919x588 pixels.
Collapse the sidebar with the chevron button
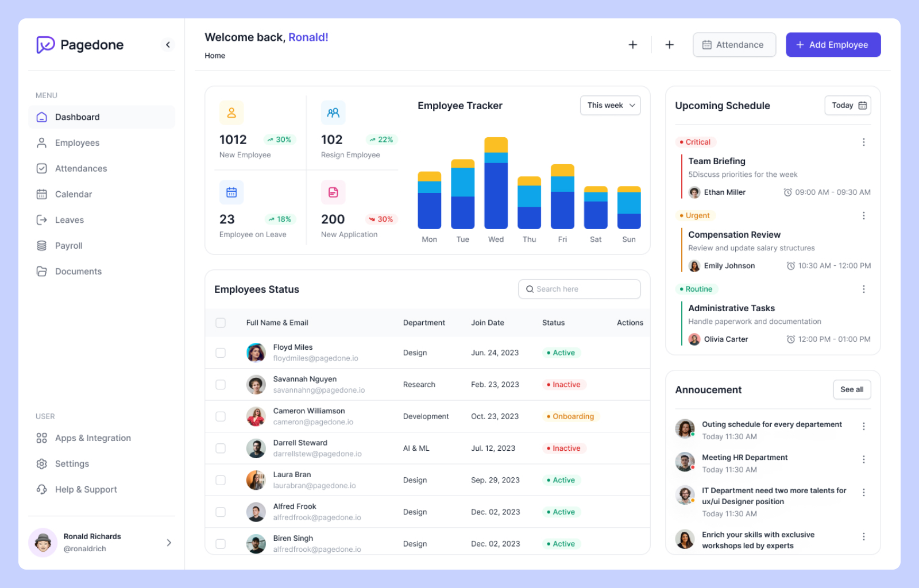pyautogui.click(x=168, y=45)
